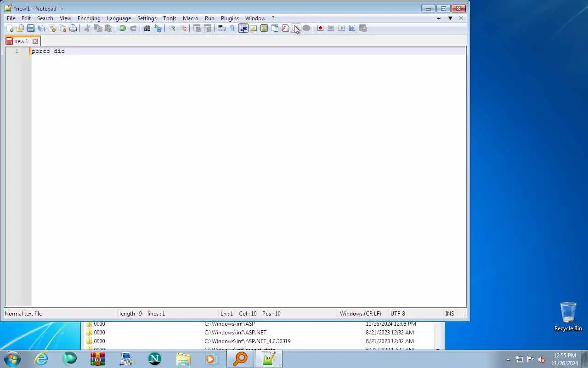The height and width of the screenshot is (368, 588).
Task: Open Find with the binoculars icon
Action: tap(147, 28)
